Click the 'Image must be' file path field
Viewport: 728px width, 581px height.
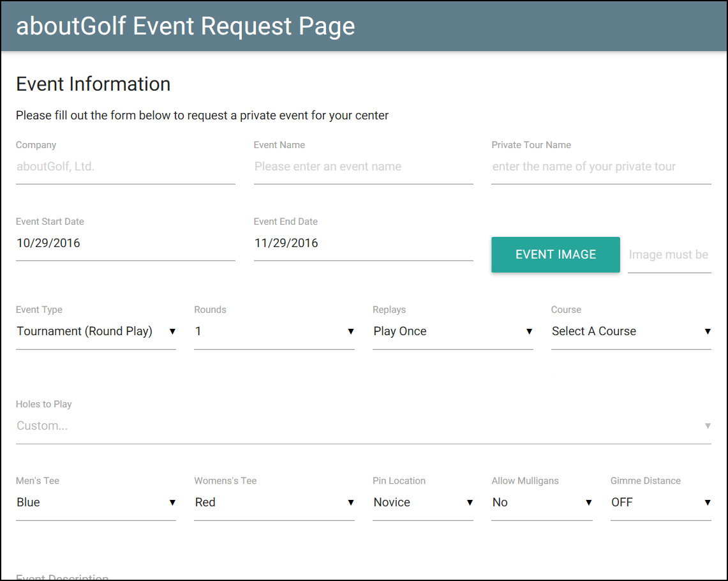point(669,255)
